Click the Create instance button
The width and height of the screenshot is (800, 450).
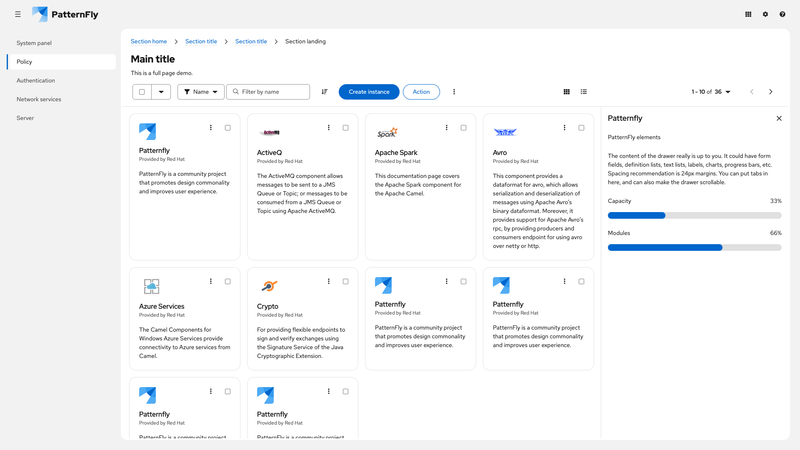click(369, 92)
